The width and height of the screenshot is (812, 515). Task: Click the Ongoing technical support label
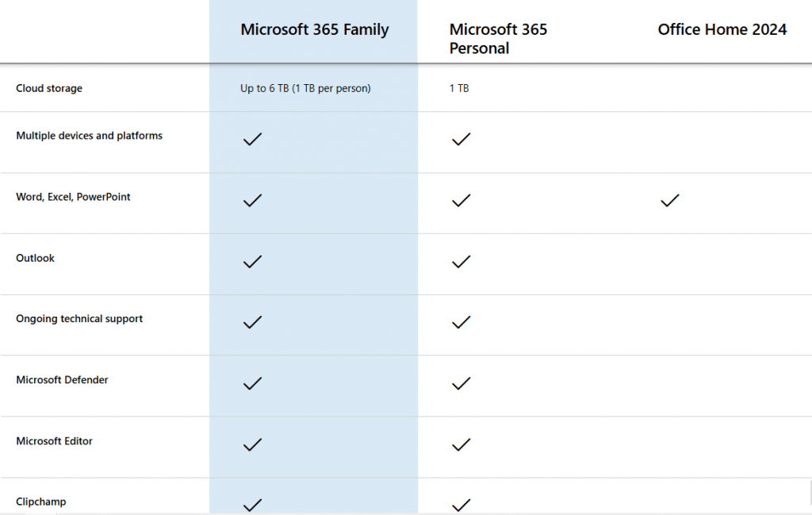79,319
